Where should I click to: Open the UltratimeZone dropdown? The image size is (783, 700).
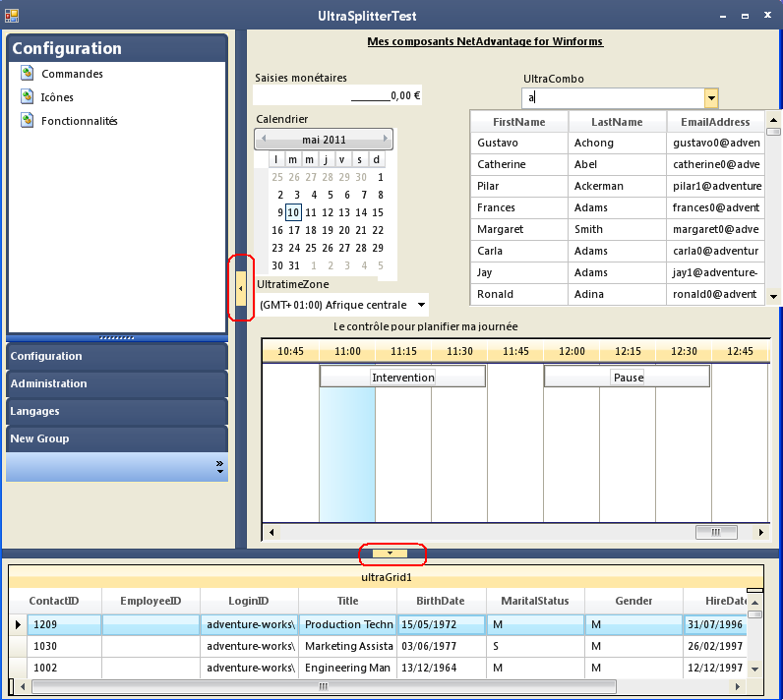tap(421, 305)
